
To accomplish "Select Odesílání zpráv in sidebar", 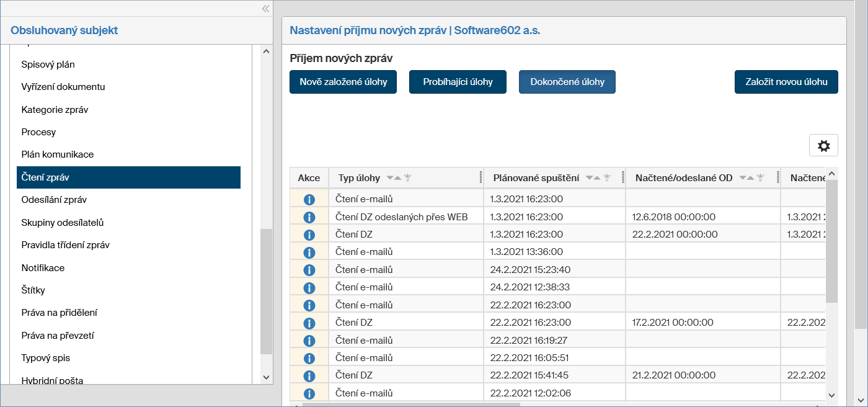I will pos(54,200).
